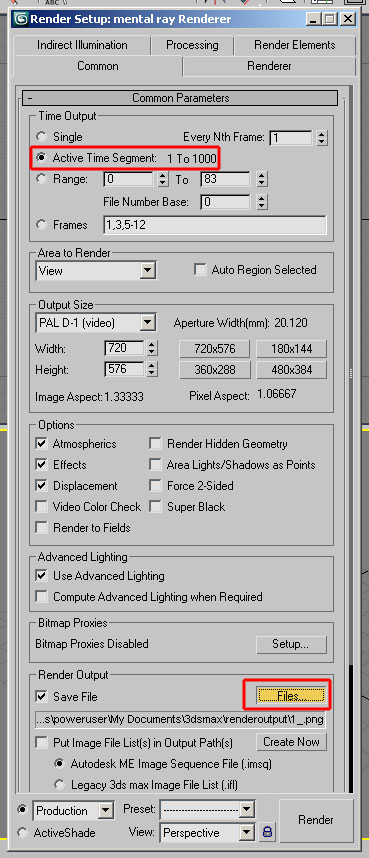Enable Render to Fields option
The image size is (369, 858).
pyautogui.click(x=41, y=527)
